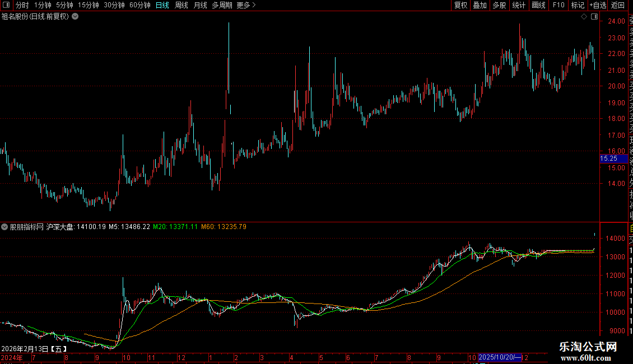The image size is (633, 364).
Task: Click the 24.00 price axis label
Action: [616, 21]
